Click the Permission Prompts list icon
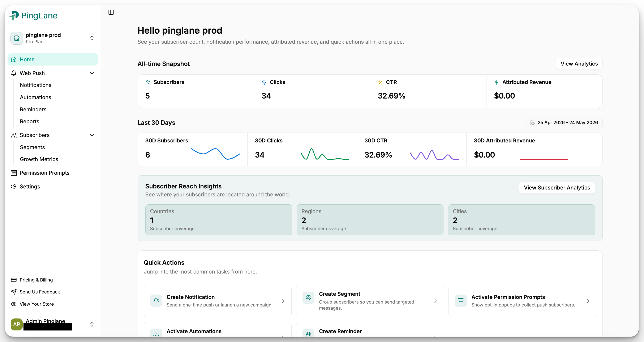This screenshot has width=644, height=342. point(14,173)
